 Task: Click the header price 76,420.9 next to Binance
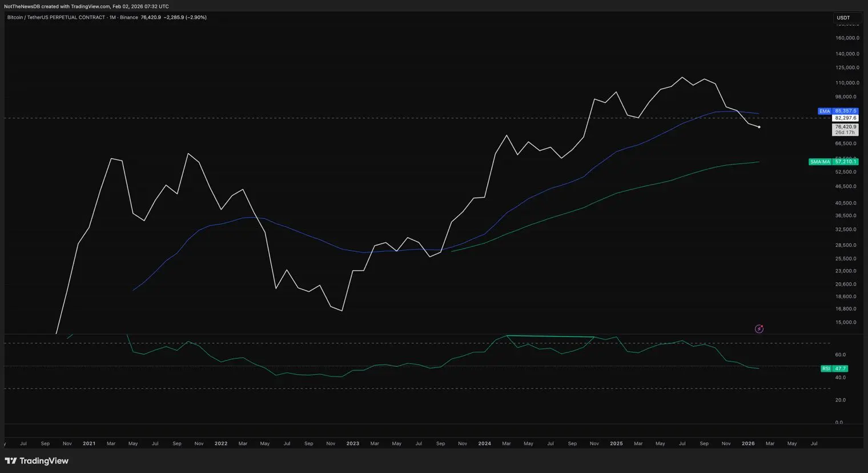coord(151,18)
